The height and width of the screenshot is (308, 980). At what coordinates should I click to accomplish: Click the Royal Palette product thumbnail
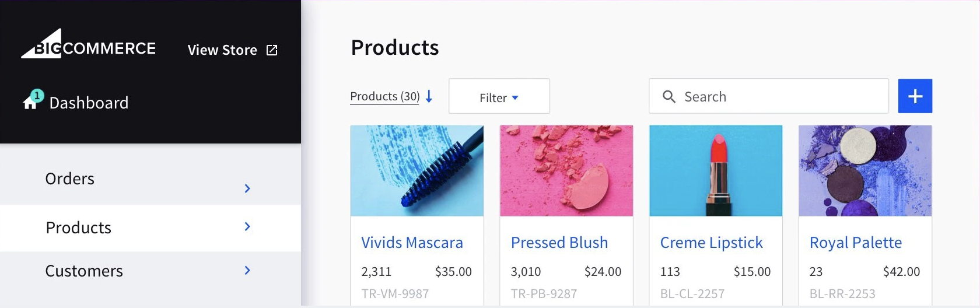(865, 171)
